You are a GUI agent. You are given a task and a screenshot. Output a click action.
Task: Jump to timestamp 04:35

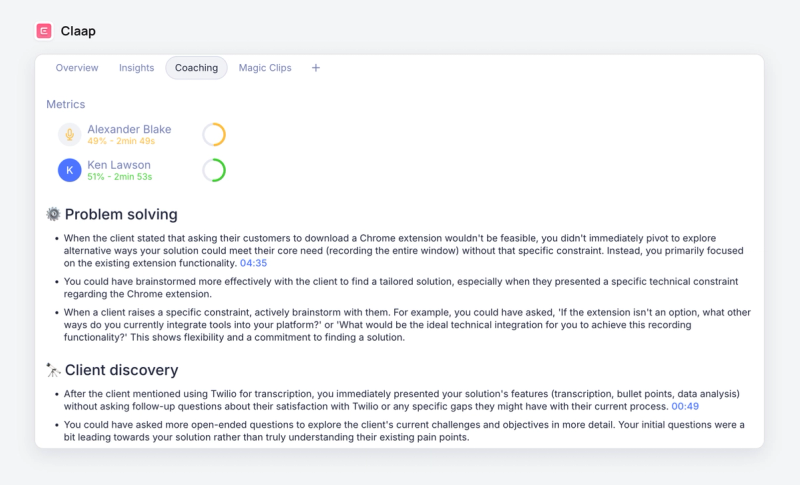254,263
